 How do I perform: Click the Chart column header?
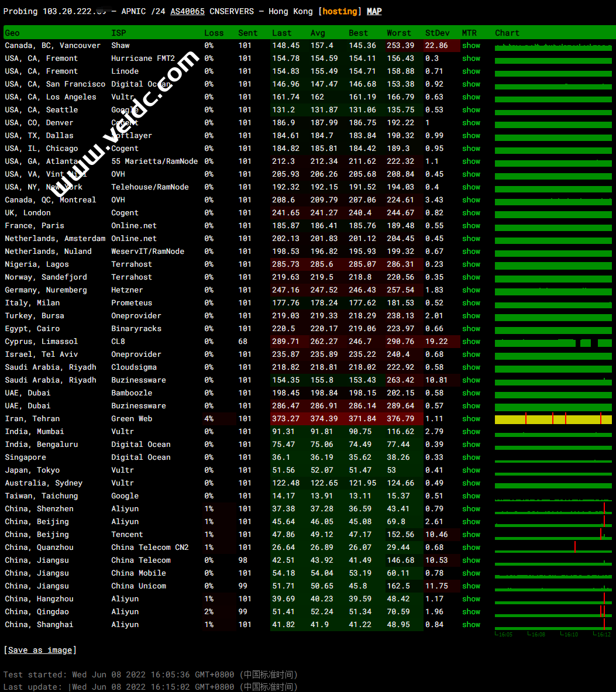click(x=507, y=33)
